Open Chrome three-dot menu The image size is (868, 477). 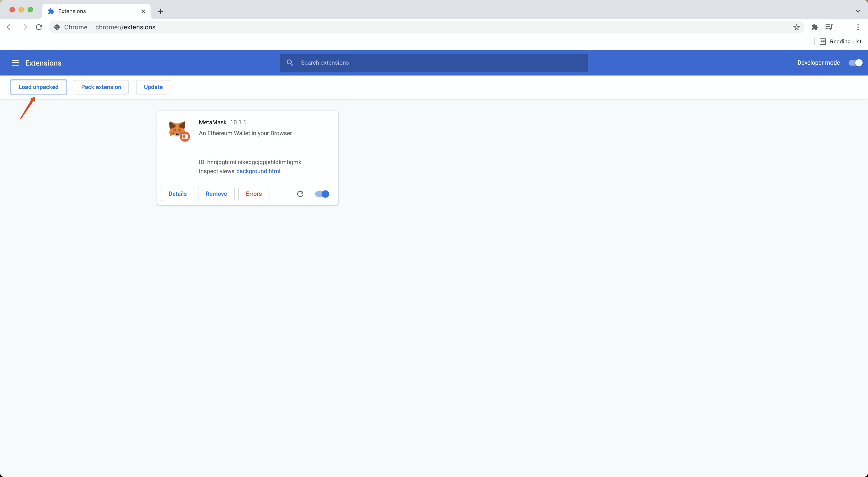tap(858, 27)
